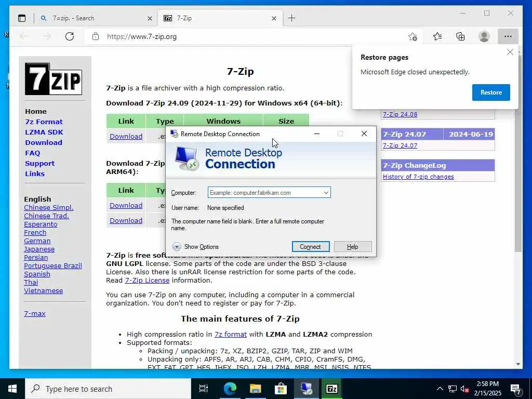Open History of 7-zip changes link
The height and width of the screenshot is (399, 532).
(x=418, y=177)
